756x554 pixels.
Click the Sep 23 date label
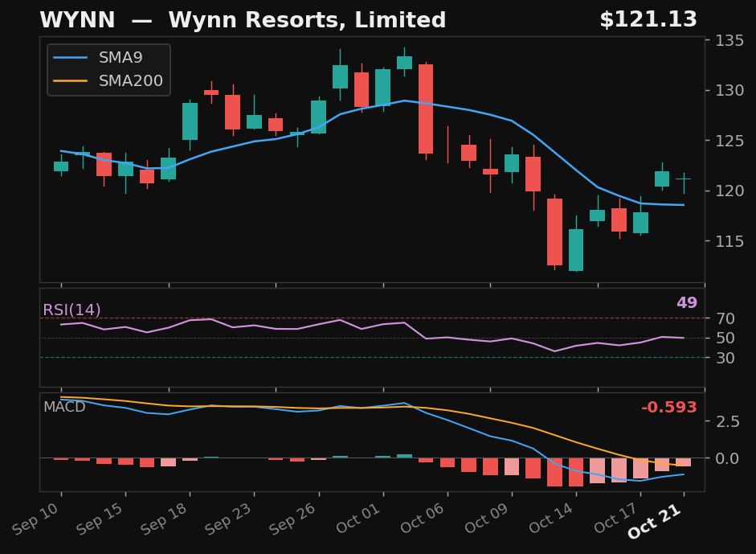tap(229, 519)
